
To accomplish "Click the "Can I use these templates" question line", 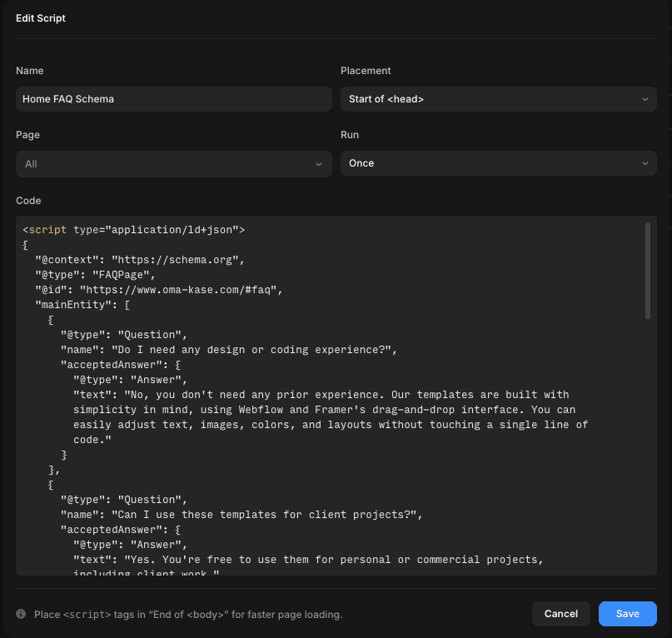I will 241,515.
